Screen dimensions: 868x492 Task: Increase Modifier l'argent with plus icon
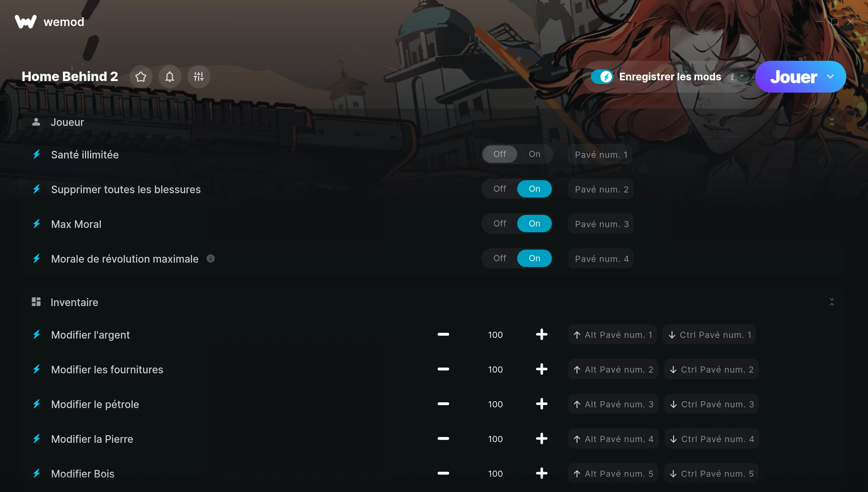pos(541,335)
